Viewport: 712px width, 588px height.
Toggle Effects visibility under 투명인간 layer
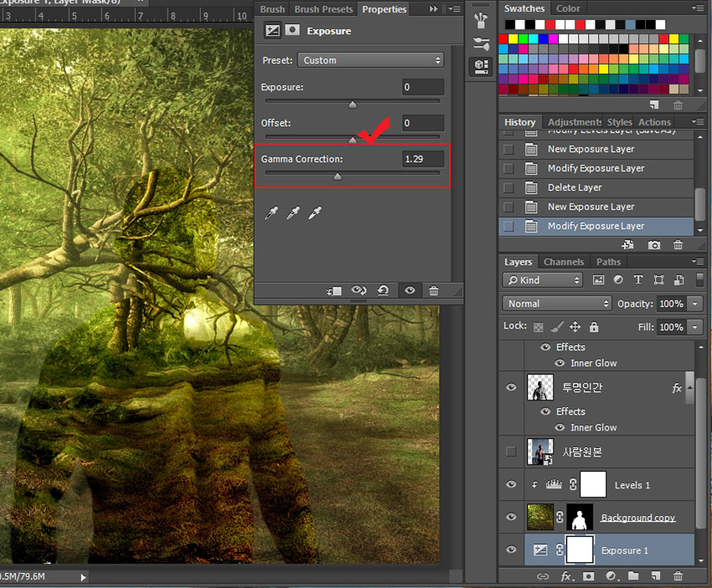click(545, 411)
